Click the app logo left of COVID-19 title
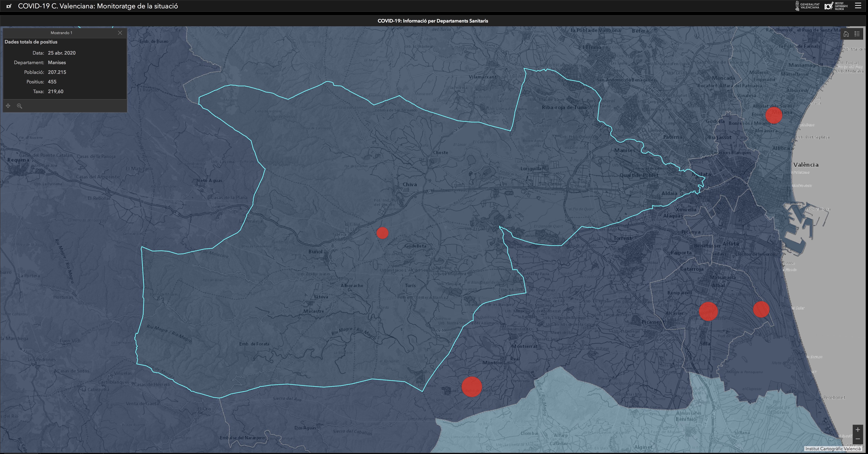Viewport: 868px width, 454px height. pyautogui.click(x=9, y=6)
